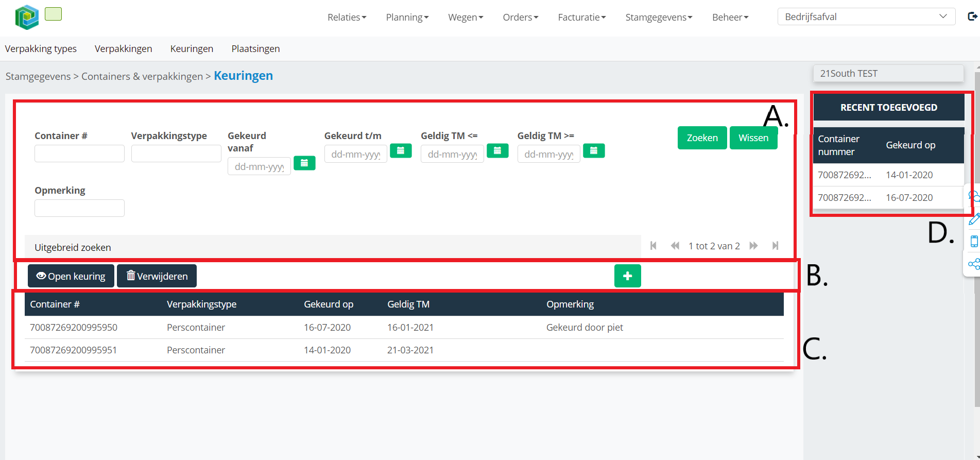Click the Geldig TM >= date field

tap(548, 154)
